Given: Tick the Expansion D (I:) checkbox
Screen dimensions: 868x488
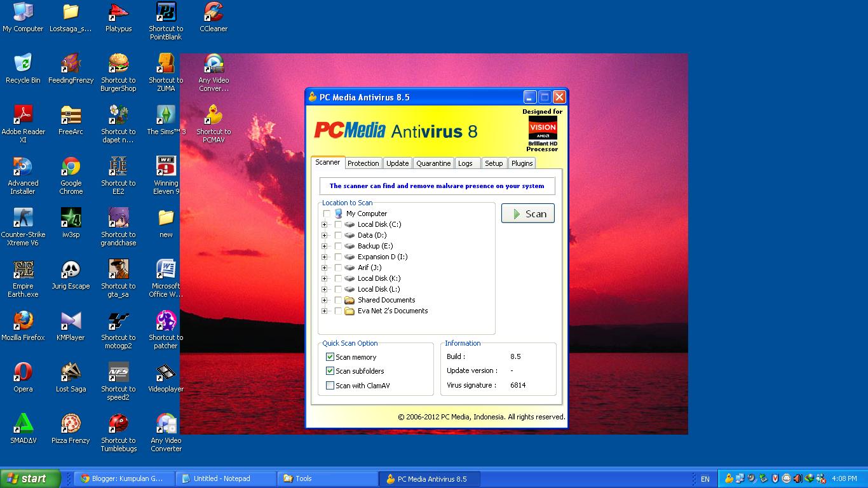Looking at the screenshot, I should pyautogui.click(x=338, y=257).
